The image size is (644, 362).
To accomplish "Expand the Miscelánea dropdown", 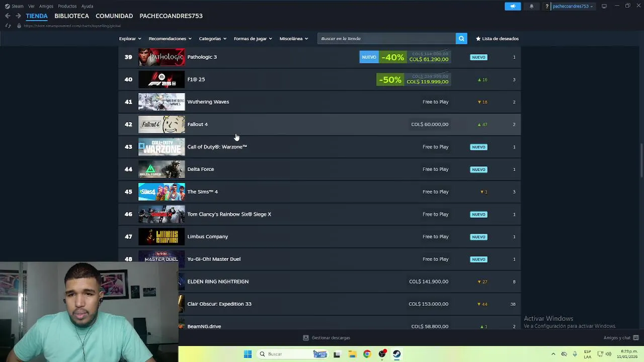I will coord(293,39).
